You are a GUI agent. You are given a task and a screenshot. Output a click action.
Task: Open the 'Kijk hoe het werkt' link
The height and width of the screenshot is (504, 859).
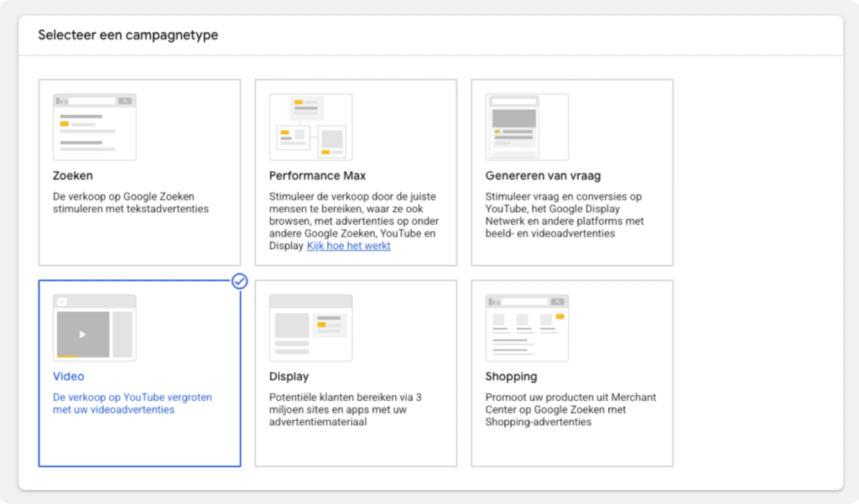click(x=348, y=246)
